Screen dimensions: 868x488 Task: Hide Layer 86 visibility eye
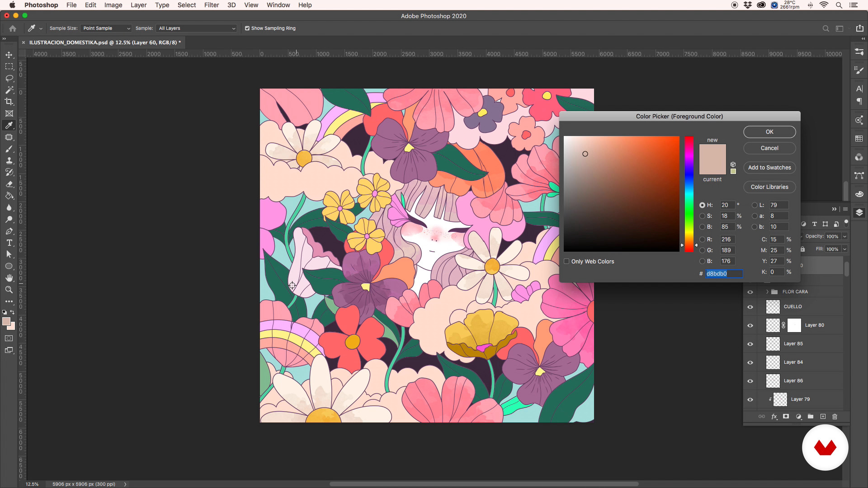(750, 381)
